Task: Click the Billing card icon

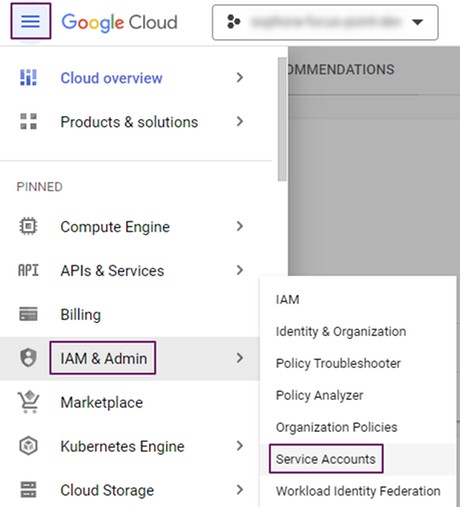Action: pos(28,314)
